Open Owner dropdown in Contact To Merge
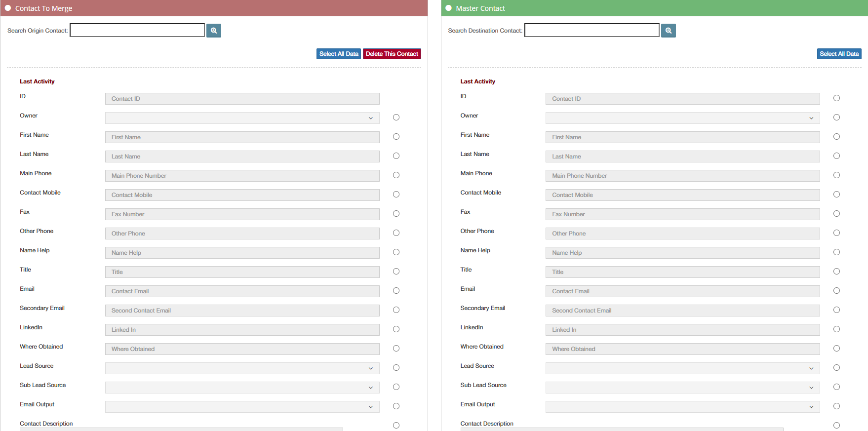868x431 pixels. click(x=242, y=118)
